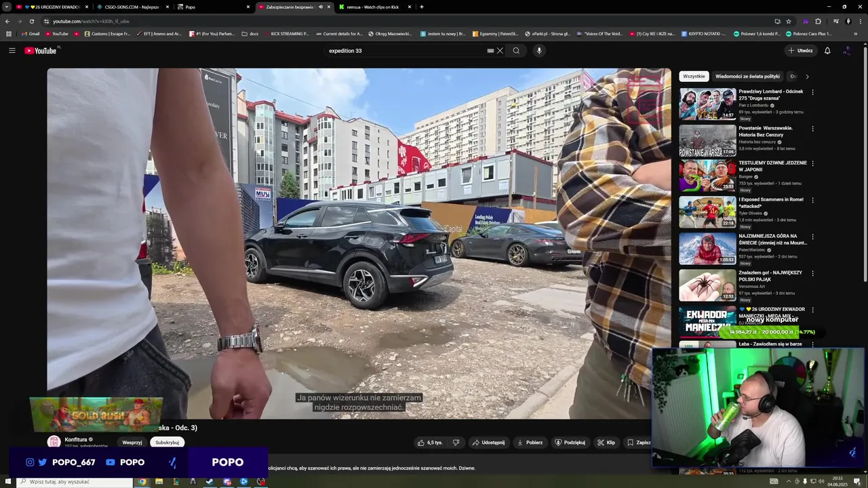Open Prawdziwy Lombard video thumbnail

pyautogui.click(x=707, y=104)
